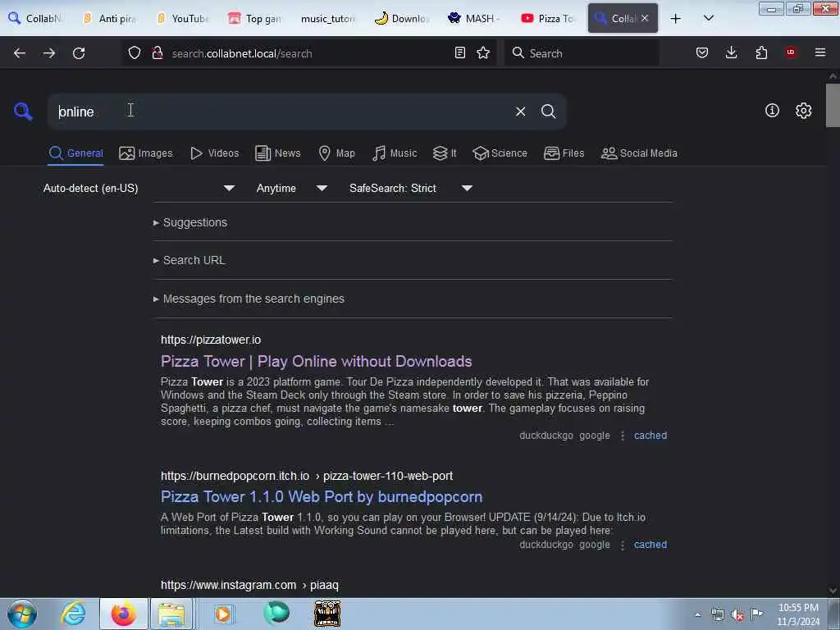Show hidden system tray icons
The height and width of the screenshot is (630, 840).
[697, 615]
